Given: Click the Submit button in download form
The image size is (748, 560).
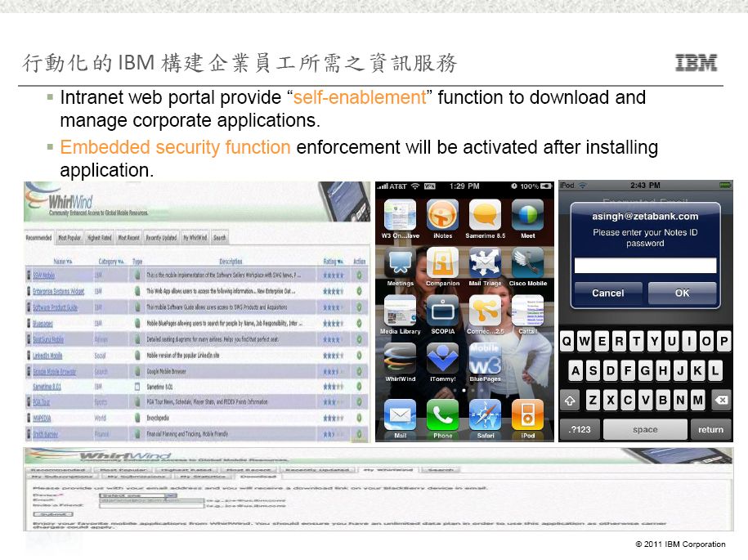Looking at the screenshot, I should [x=53, y=514].
